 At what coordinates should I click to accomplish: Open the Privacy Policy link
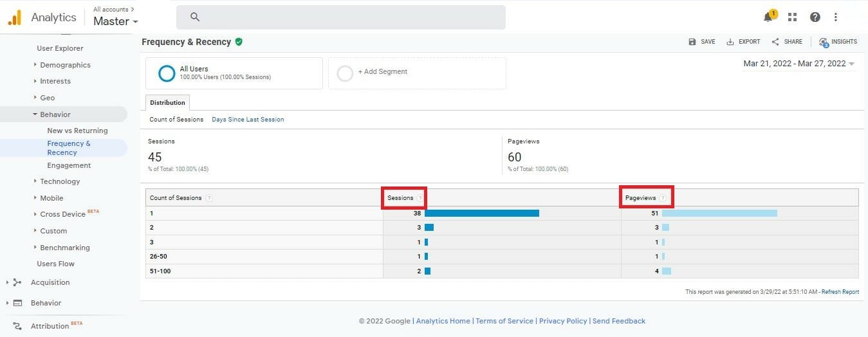(x=563, y=321)
